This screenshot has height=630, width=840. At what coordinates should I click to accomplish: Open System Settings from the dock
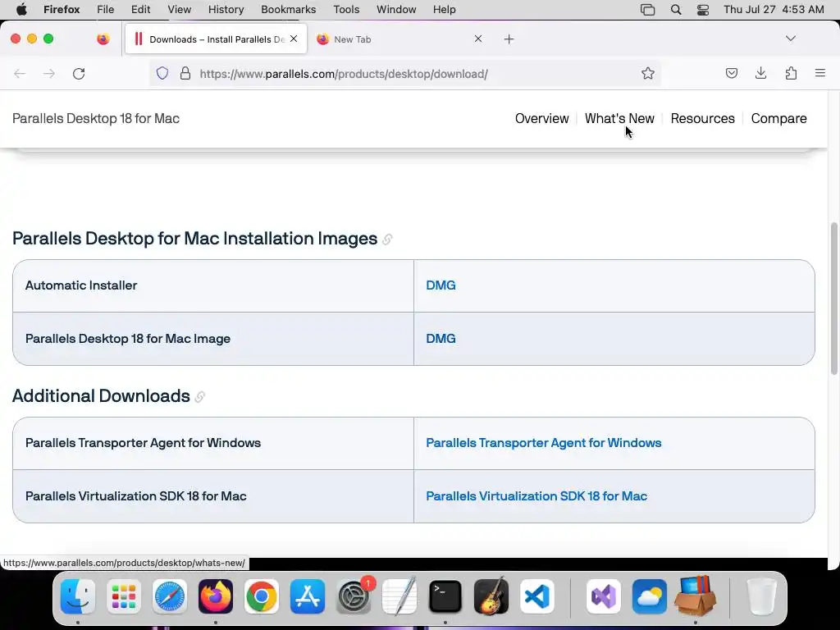354,596
